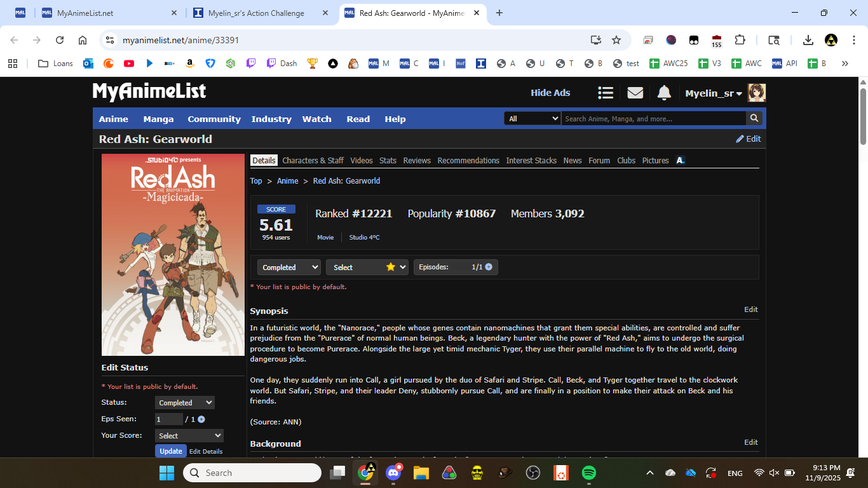Open the Anime navigation menu
This screenshot has height=488, width=868.
coord(114,119)
